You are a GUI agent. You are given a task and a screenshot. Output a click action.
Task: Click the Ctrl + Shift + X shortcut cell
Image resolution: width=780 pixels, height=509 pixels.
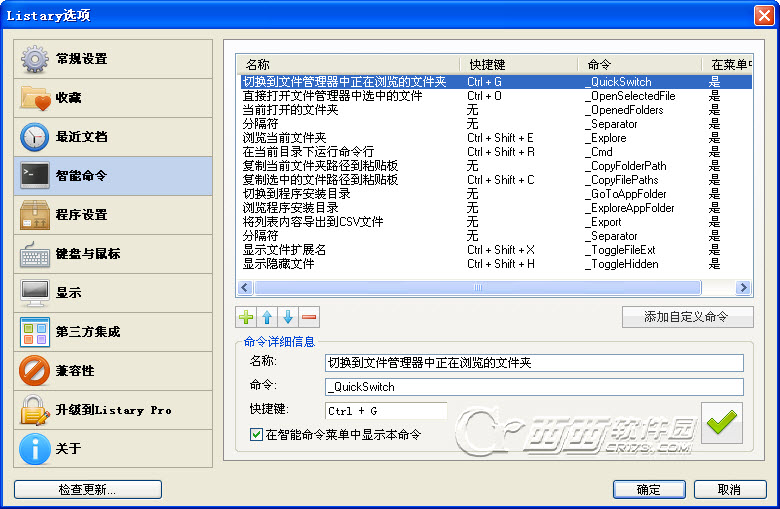[501, 250]
